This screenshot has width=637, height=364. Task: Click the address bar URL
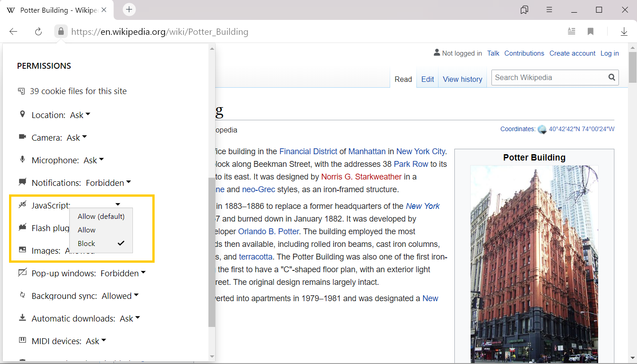tap(160, 32)
